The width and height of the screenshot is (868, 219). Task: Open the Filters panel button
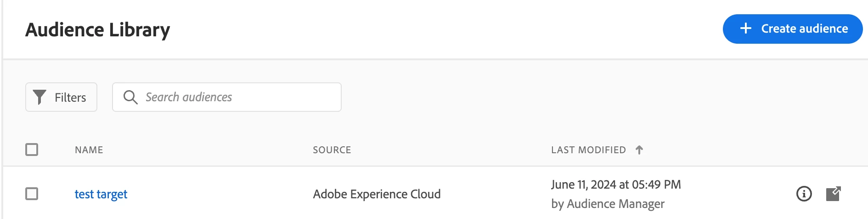click(x=61, y=97)
